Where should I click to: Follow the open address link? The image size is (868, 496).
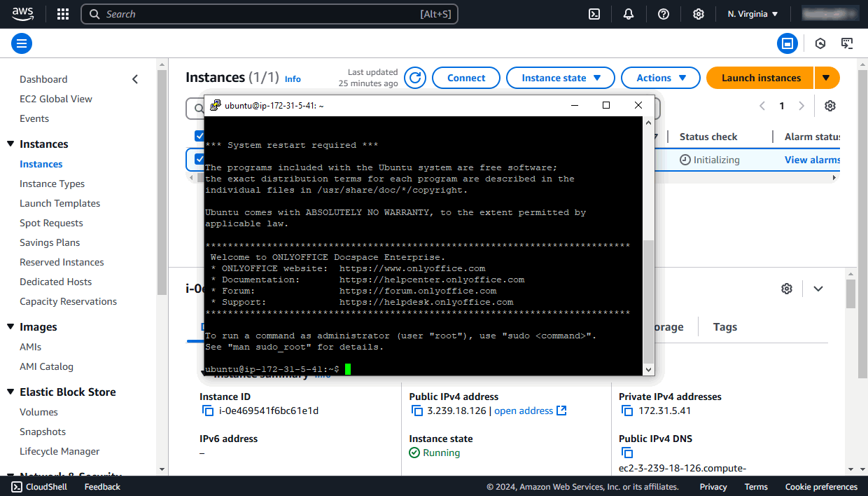tap(524, 411)
